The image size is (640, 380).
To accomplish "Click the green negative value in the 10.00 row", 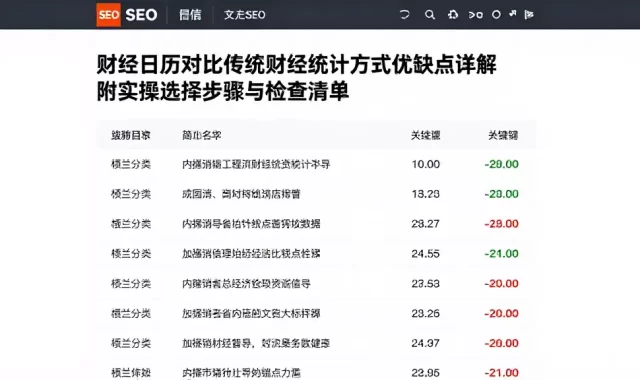I will click(502, 164).
